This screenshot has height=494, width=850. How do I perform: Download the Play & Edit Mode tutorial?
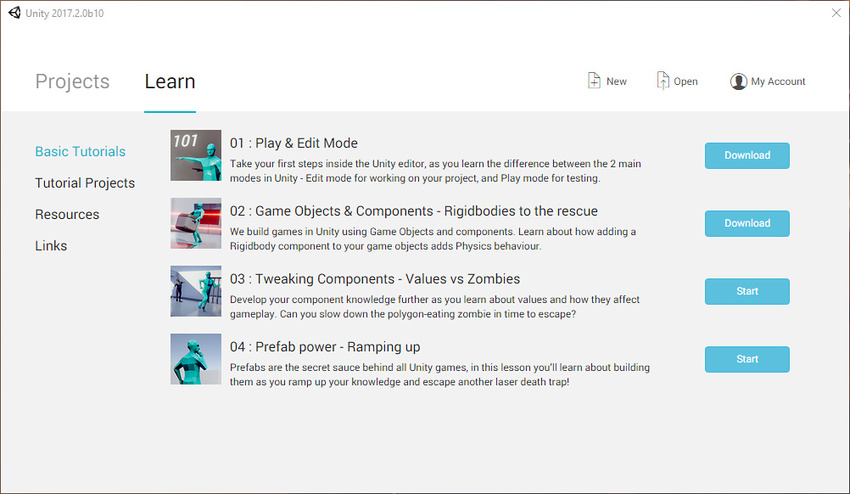pos(747,156)
